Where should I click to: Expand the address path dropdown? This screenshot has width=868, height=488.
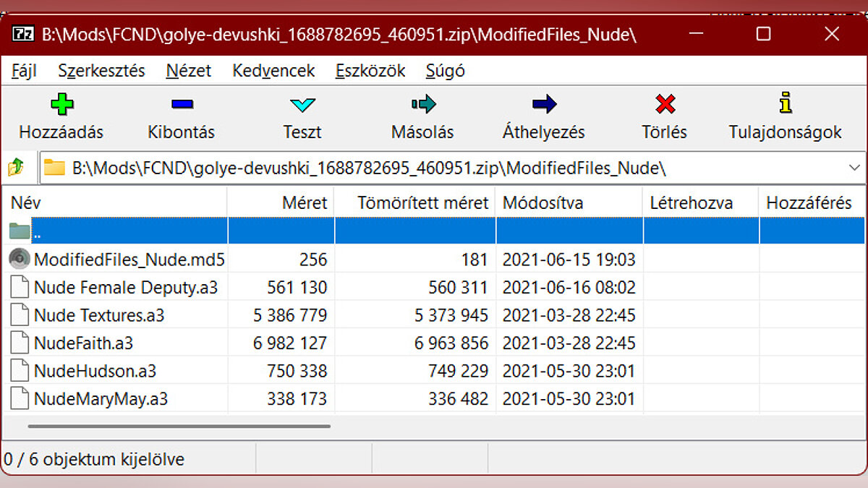pyautogui.click(x=854, y=168)
